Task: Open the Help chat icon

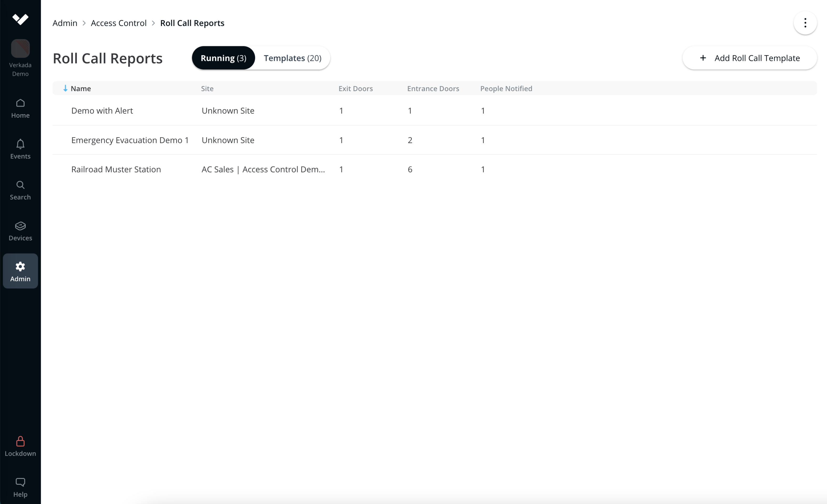Action: (x=20, y=482)
